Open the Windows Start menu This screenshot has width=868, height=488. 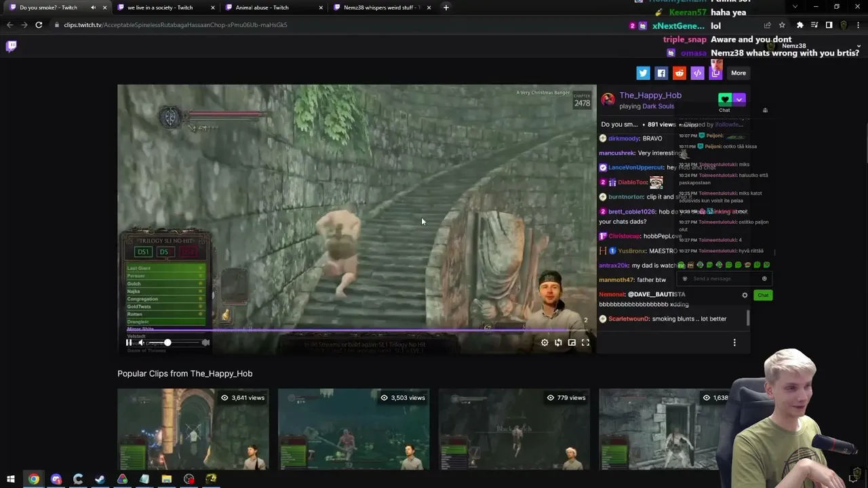pyautogui.click(x=11, y=479)
